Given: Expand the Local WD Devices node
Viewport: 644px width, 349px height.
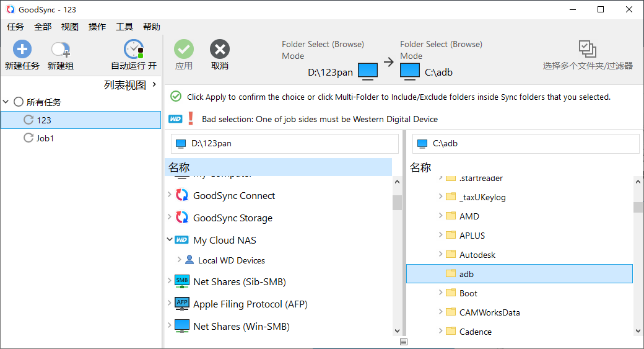Looking at the screenshot, I should 179,259.
